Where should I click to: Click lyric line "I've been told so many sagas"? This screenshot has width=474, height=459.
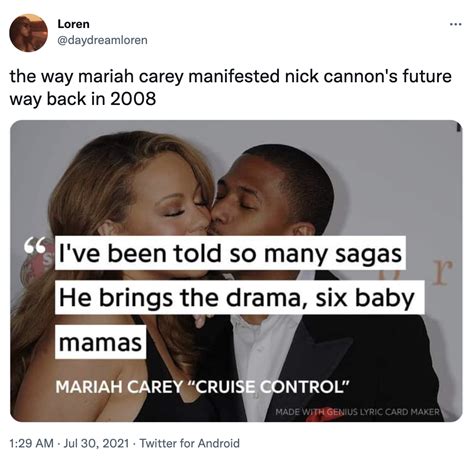tap(230, 253)
